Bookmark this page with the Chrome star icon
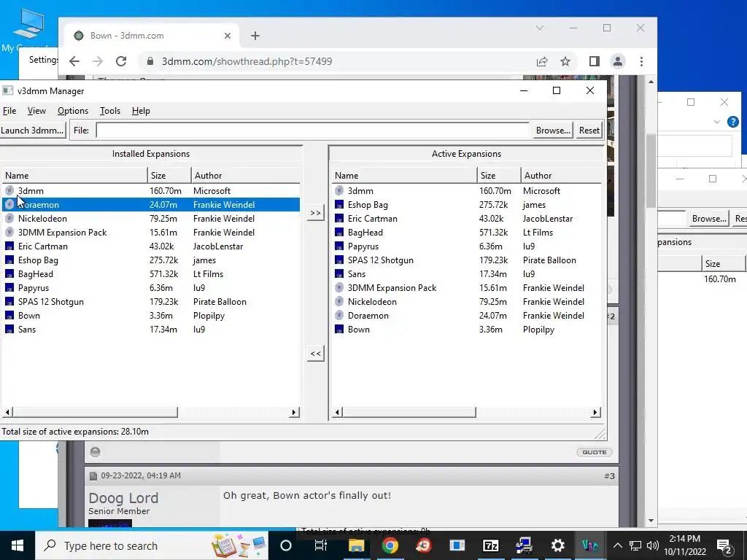747x560 pixels. coord(565,61)
